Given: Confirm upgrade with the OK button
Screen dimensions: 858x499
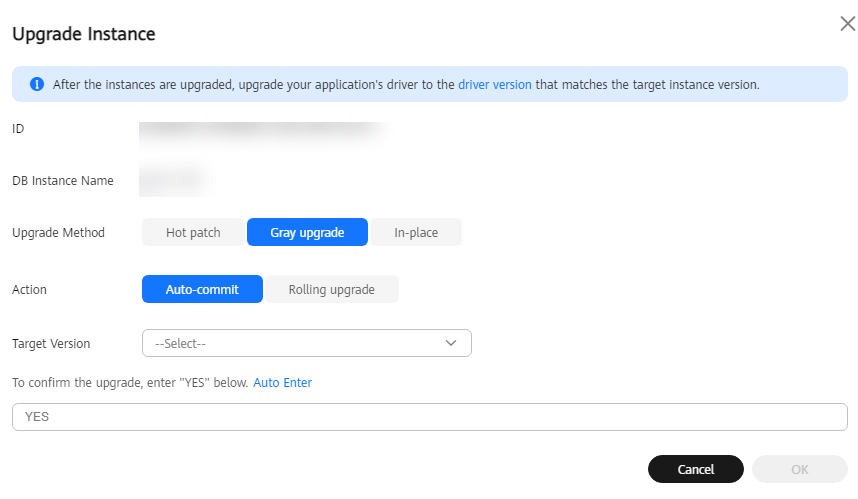Looking at the screenshot, I should pos(799,469).
